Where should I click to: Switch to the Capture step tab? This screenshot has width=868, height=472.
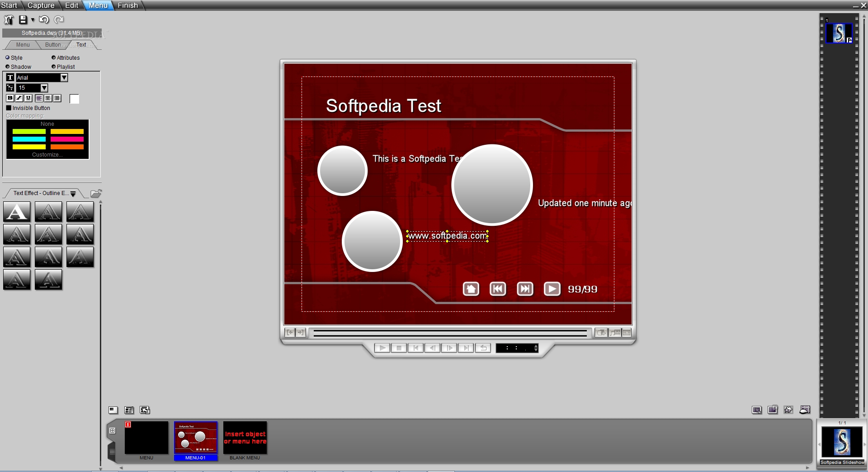pos(41,5)
